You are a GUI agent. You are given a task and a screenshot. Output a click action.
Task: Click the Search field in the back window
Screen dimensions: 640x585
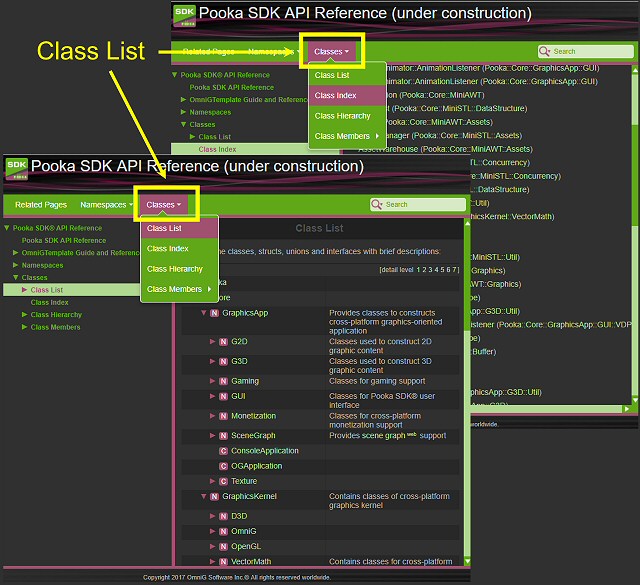(x=586, y=51)
